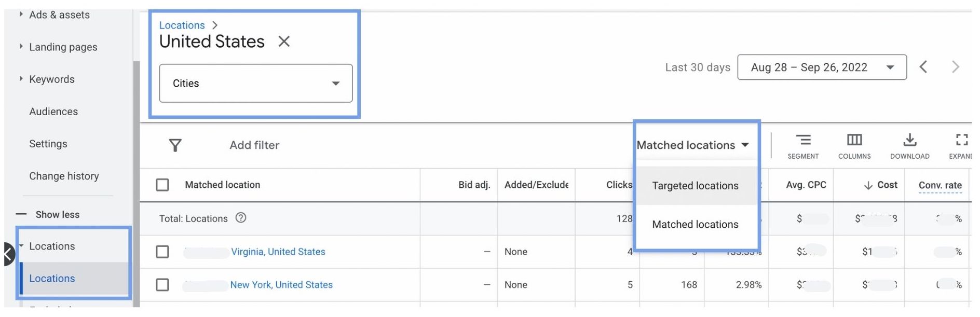This screenshot has width=980, height=317.
Task: Check the New York, United States row checkbox
Action: [162, 285]
